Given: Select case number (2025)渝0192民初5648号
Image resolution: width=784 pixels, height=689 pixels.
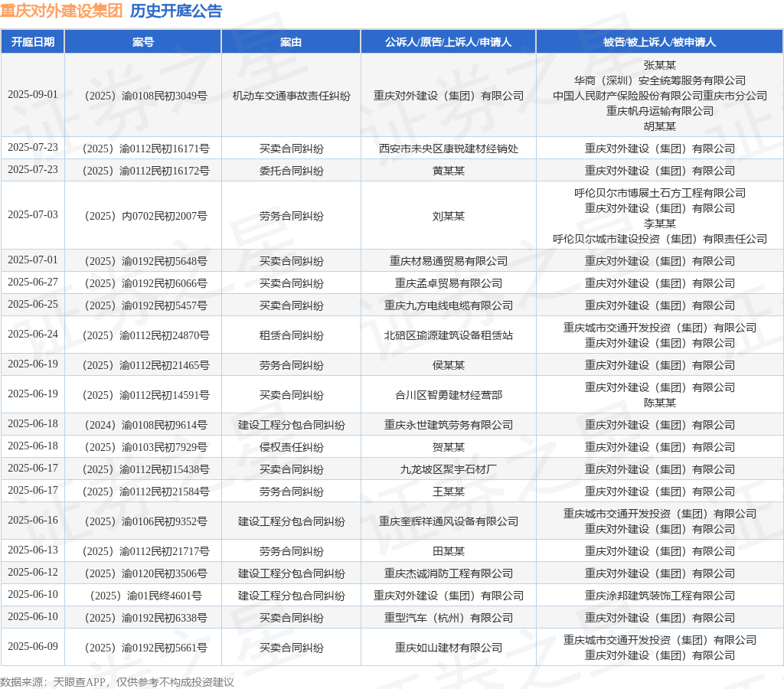Looking at the screenshot, I should click(145, 261).
